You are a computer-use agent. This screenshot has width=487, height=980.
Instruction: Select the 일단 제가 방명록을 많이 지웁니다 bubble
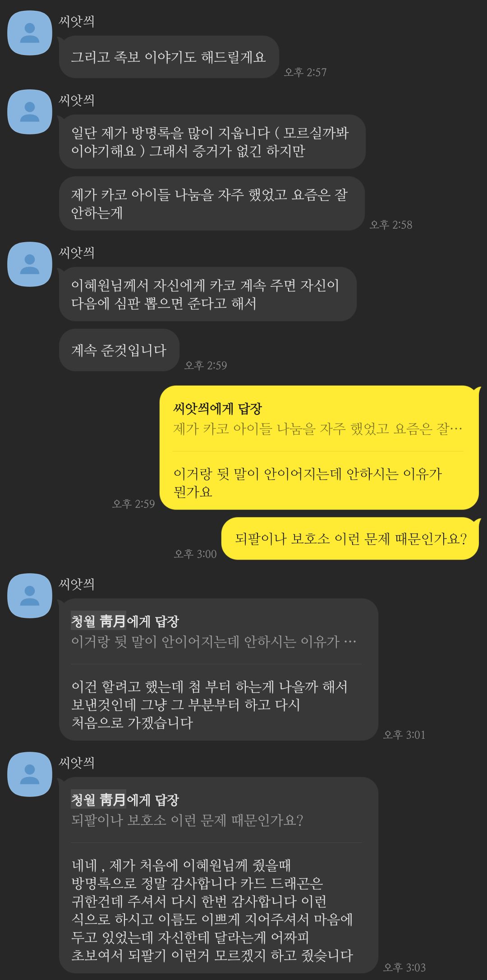coord(212,142)
